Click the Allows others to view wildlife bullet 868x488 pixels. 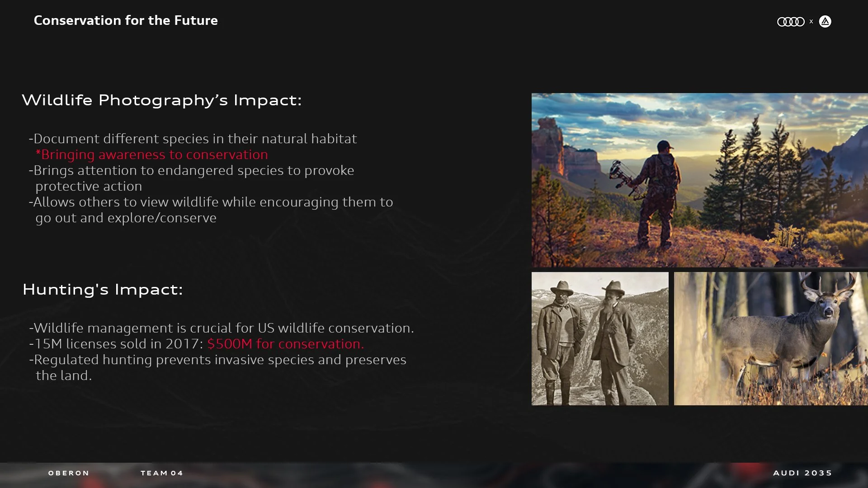(211, 202)
